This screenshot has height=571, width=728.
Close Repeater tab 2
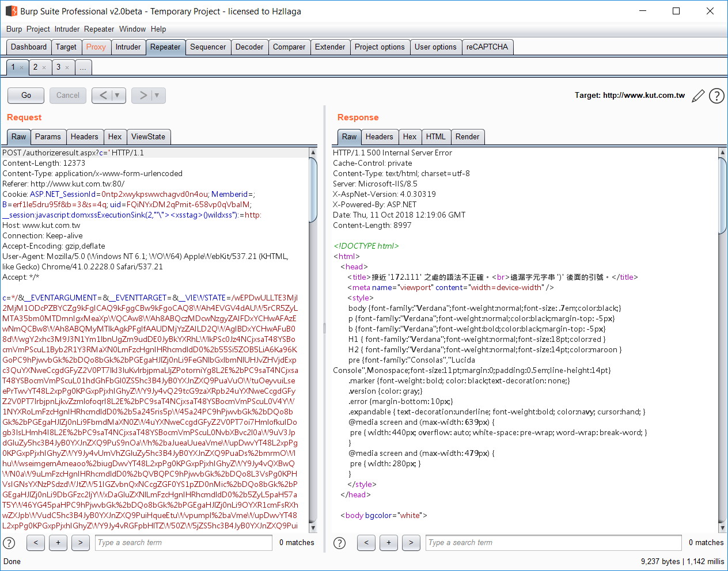pyautogui.click(x=44, y=68)
